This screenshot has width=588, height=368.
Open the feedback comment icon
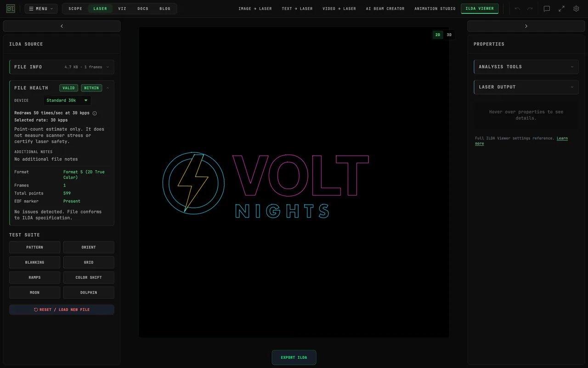547,9
